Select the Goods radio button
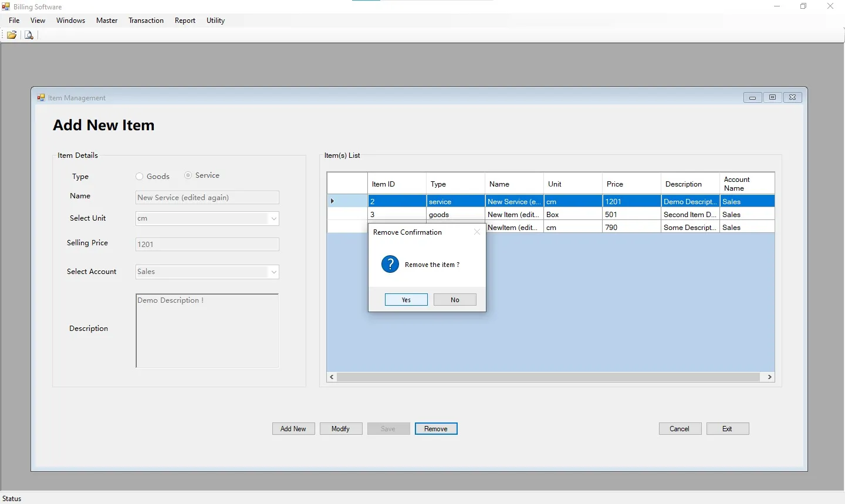The height and width of the screenshot is (504, 845). [140, 176]
